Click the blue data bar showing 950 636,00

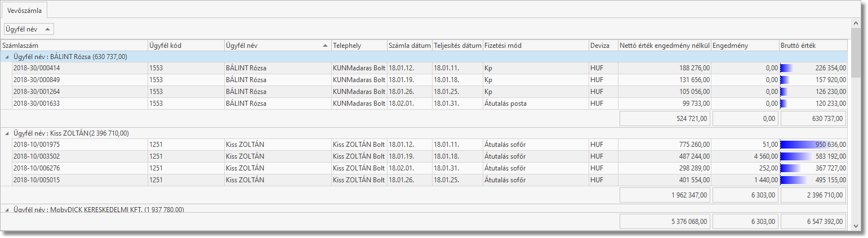[x=799, y=145]
